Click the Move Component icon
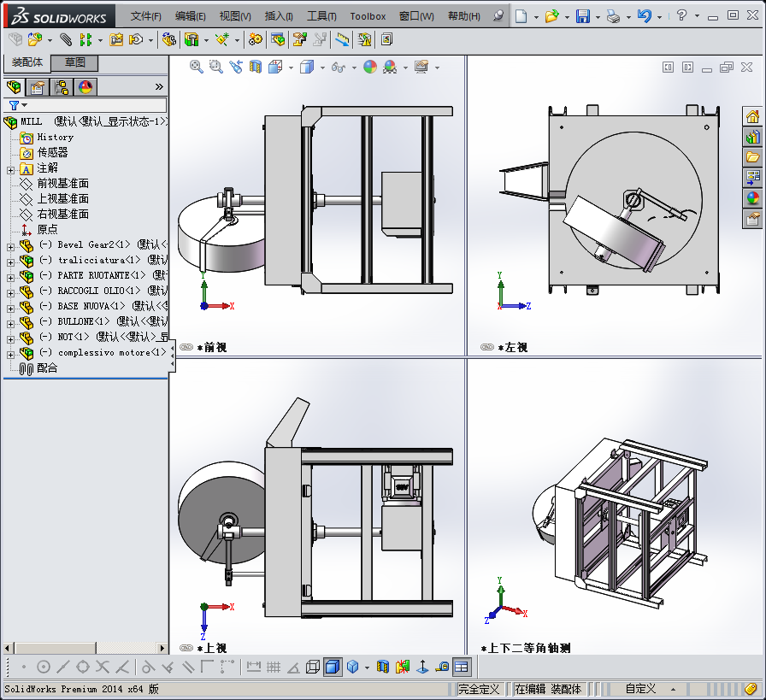The width and height of the screenshot is (766, 700). pyautogui.click(x=136, y=39)
